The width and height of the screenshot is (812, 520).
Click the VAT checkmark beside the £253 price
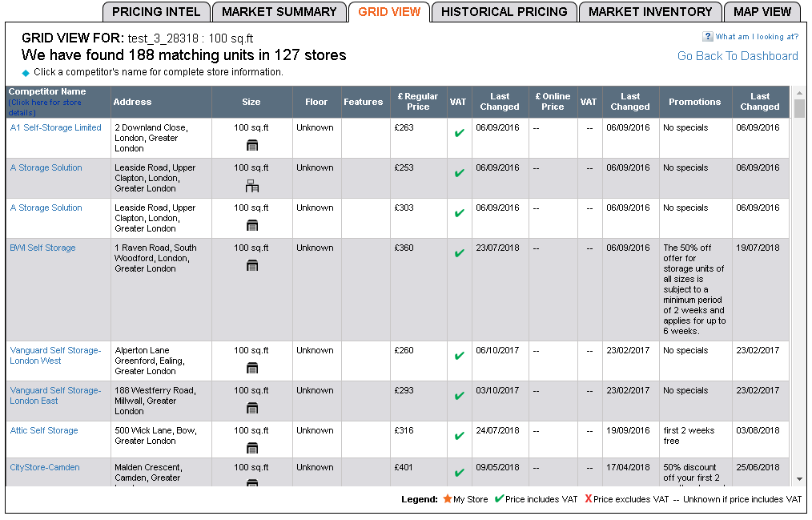459,173
